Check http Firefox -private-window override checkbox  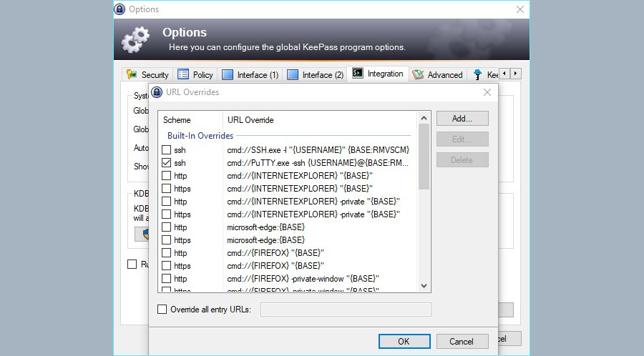166,279
